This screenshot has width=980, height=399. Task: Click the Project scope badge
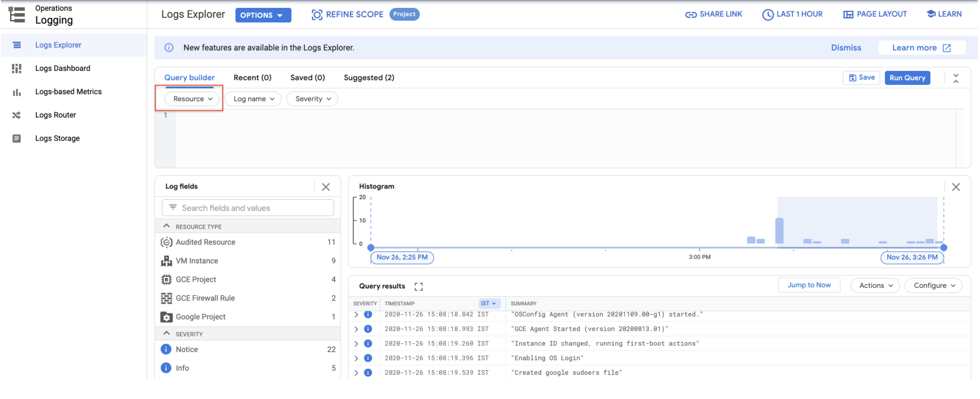click(404, 14)
